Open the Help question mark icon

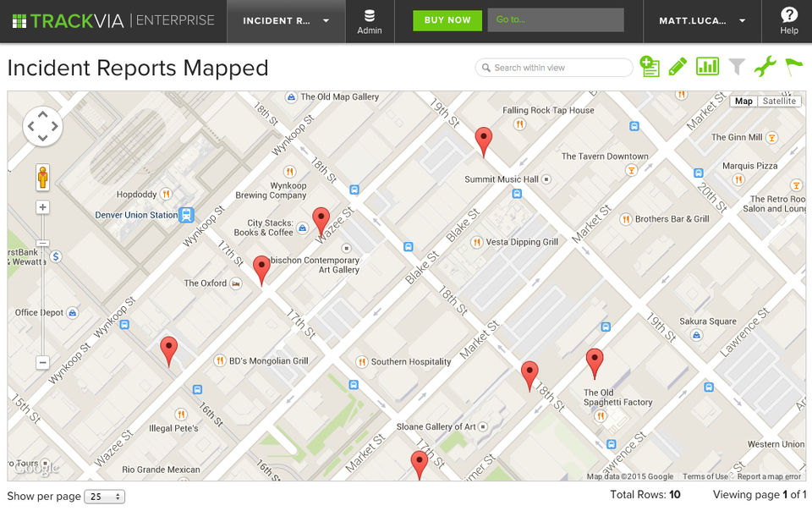point(788,20)
